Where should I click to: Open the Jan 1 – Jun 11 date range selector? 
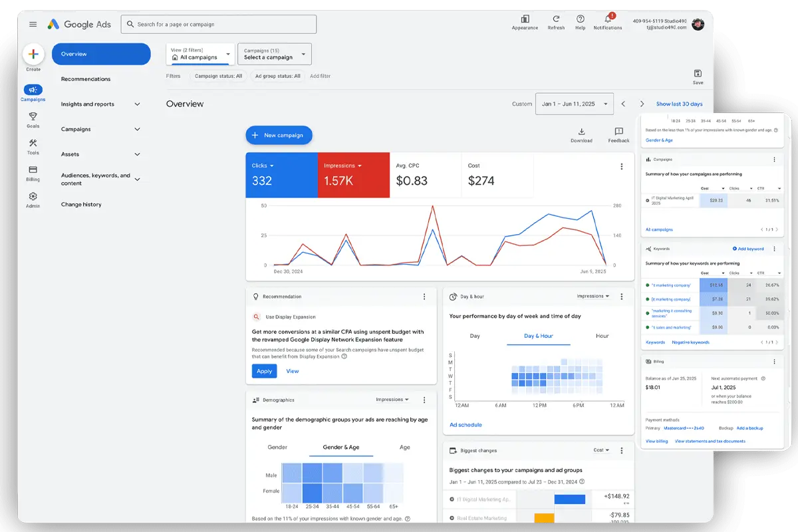574,104
